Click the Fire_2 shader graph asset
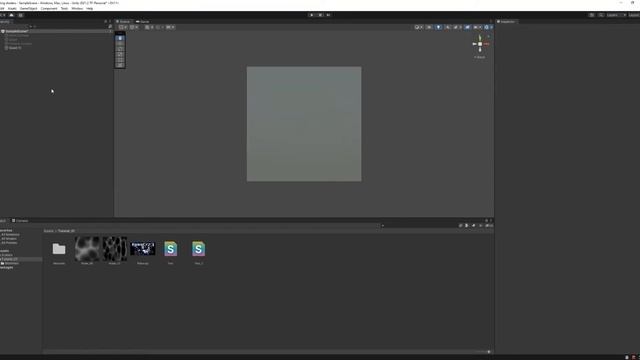The image size is (640, 360). 198,249
